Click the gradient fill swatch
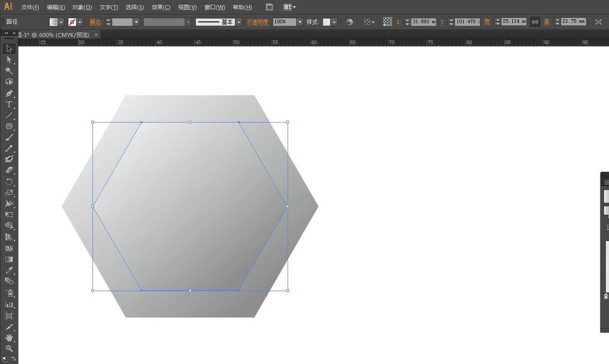This screenshot has height=364, width=609. tap(53, 21)
